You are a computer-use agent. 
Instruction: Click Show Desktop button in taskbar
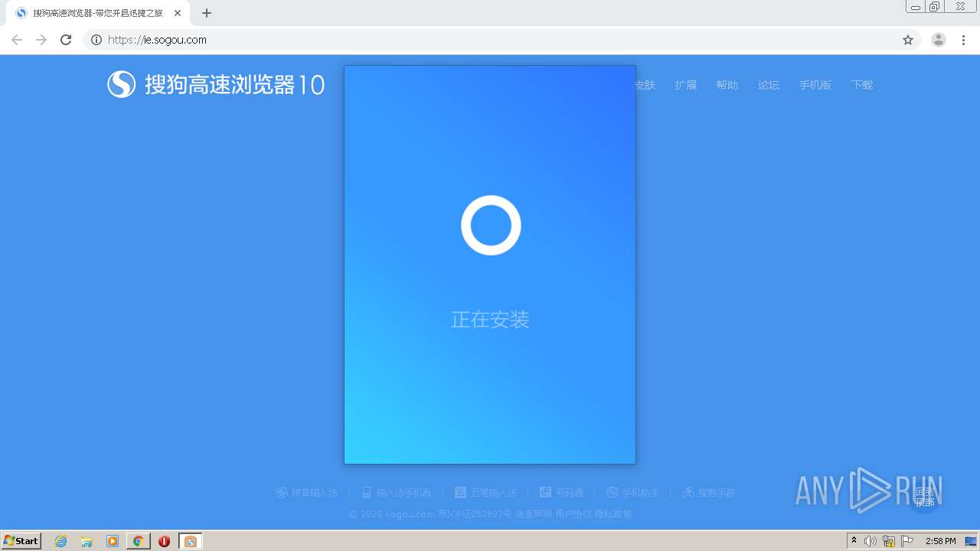pyautogui.click(x=972, y=541)
